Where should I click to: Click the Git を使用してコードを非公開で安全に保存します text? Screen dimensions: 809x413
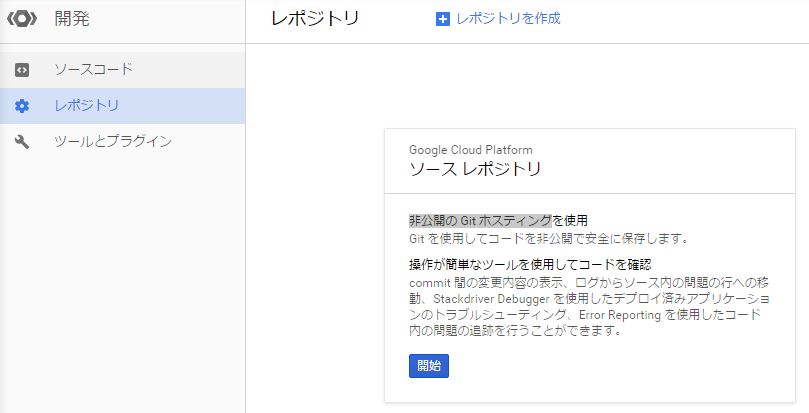coord(549,239)
